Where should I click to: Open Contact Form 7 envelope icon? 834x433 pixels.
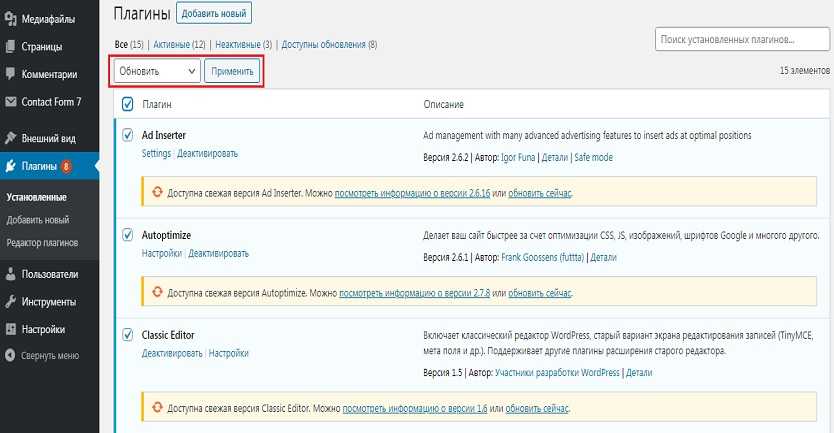click(11, 102)
